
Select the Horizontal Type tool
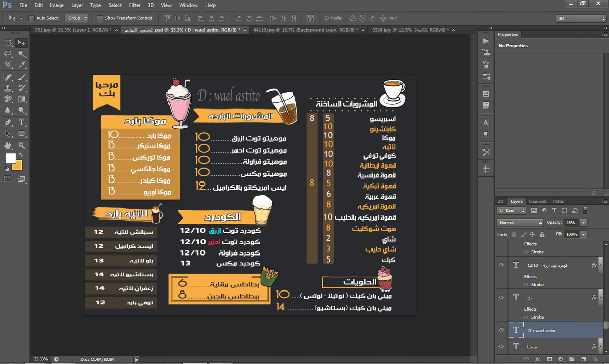coord(22,122)
